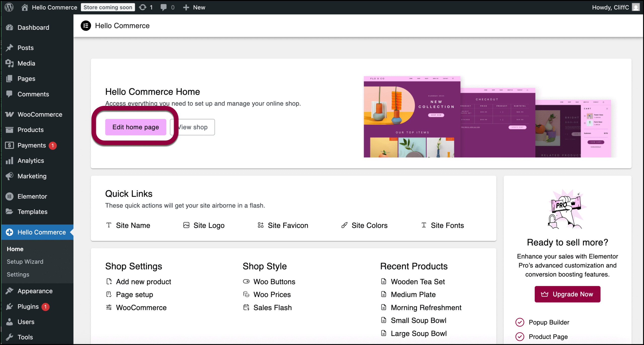Select Setup Wizard submenu
The height and width of the screenshot is (345, 644).
[x=25, y=262]
